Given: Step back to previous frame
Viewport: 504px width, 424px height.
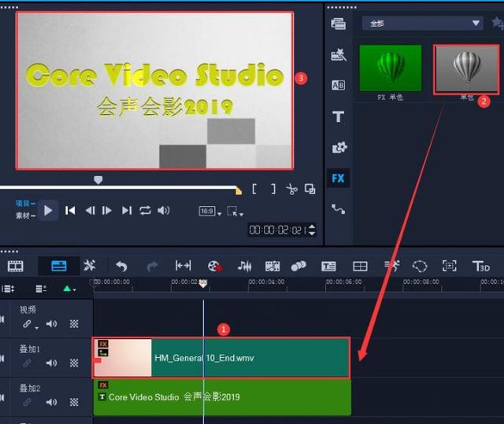Looking at the screenshot, I should 90,211.
